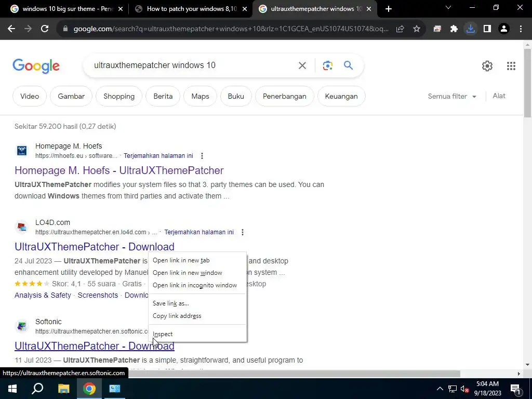This screenshot has width=532, height=399.
Task: Open Softonic 'UltraUXThemePatcher - Download' result
Action: click(95, 345)
